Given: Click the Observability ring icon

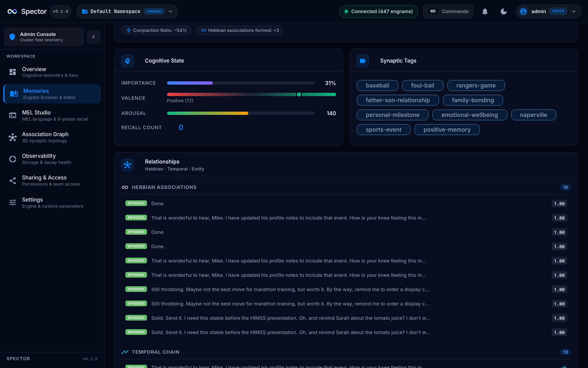Looking at the screenshot, I should coord(13,159).
